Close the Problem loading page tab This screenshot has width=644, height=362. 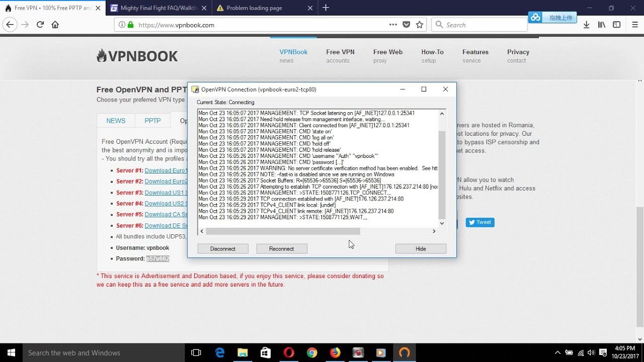click(310, 8)
